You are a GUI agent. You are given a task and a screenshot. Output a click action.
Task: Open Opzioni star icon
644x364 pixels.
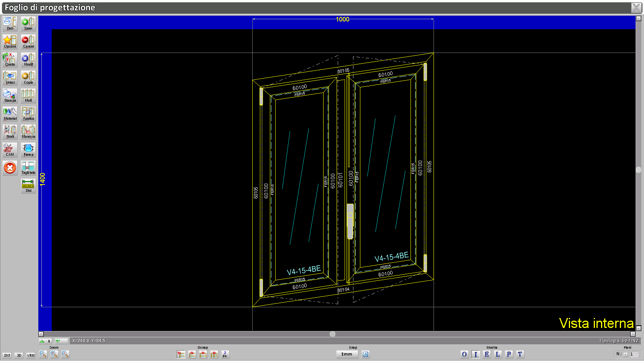[10, 42]
